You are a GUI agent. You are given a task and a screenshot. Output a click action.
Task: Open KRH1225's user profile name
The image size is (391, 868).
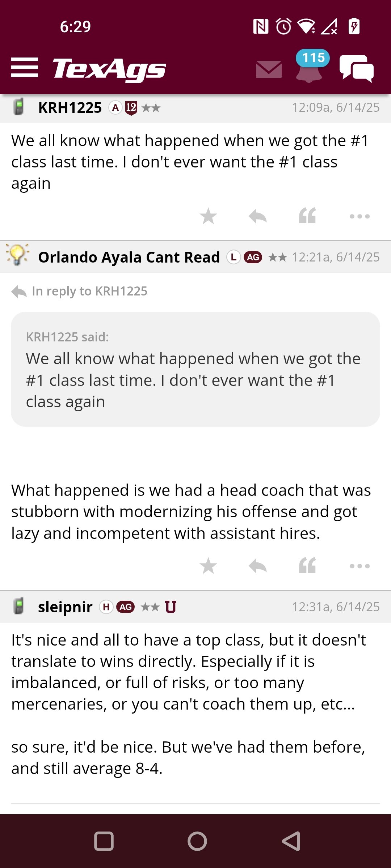tap(70, 108)
